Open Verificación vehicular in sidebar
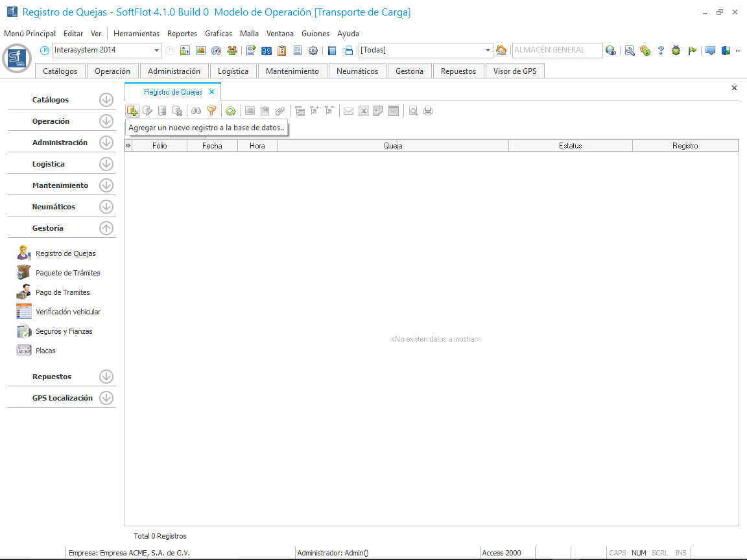This screenshot has height=560, width=747. (x=68, y=312)
